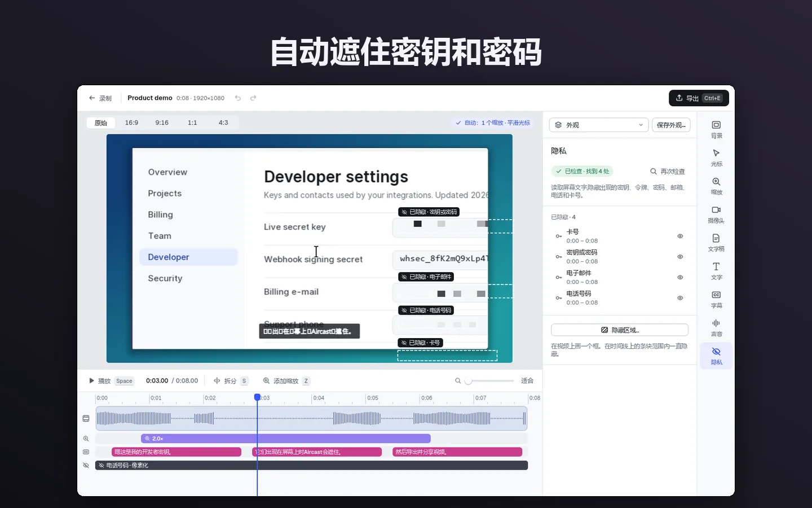Click the undo arrow icon

(238, 98)
